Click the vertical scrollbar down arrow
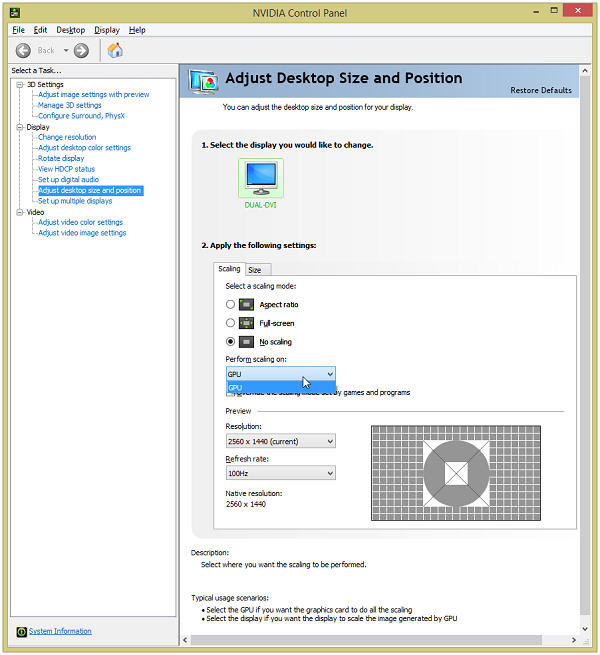The image size is (600, 655). [x=585, y=629]
